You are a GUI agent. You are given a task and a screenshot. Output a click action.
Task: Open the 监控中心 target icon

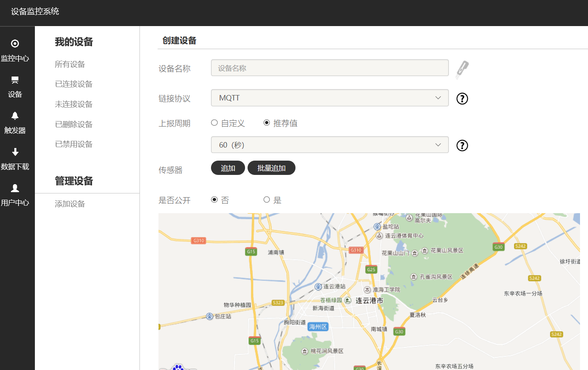[x=15, y=44]
